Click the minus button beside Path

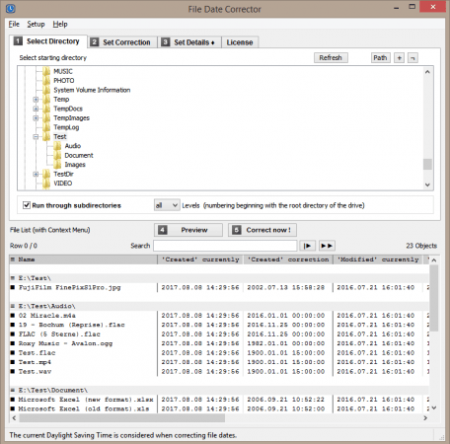(x=413, y=58)
